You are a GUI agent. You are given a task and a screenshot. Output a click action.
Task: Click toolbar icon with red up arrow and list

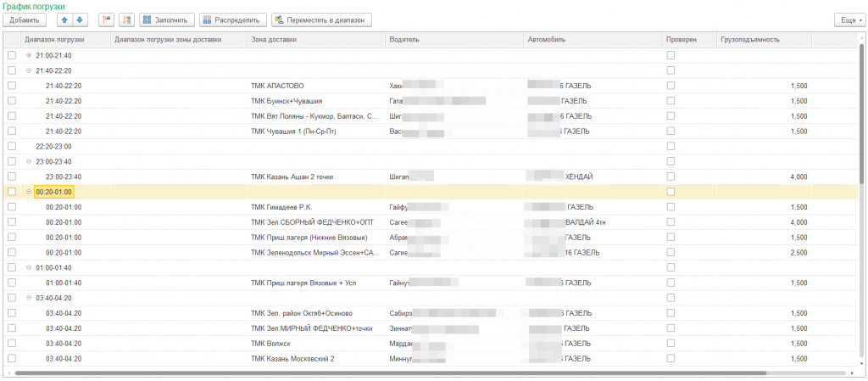tap(106, 20)
